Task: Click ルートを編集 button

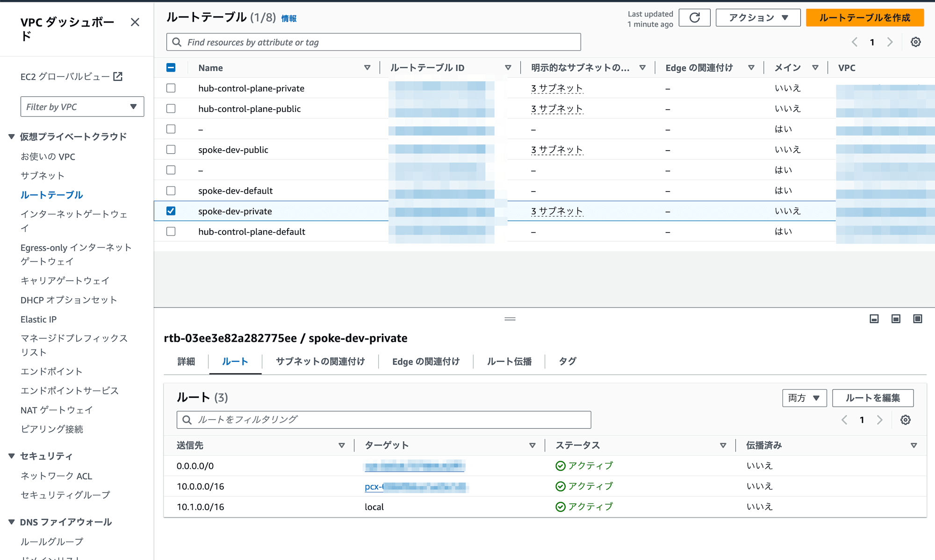Action: tap(873, 398)
